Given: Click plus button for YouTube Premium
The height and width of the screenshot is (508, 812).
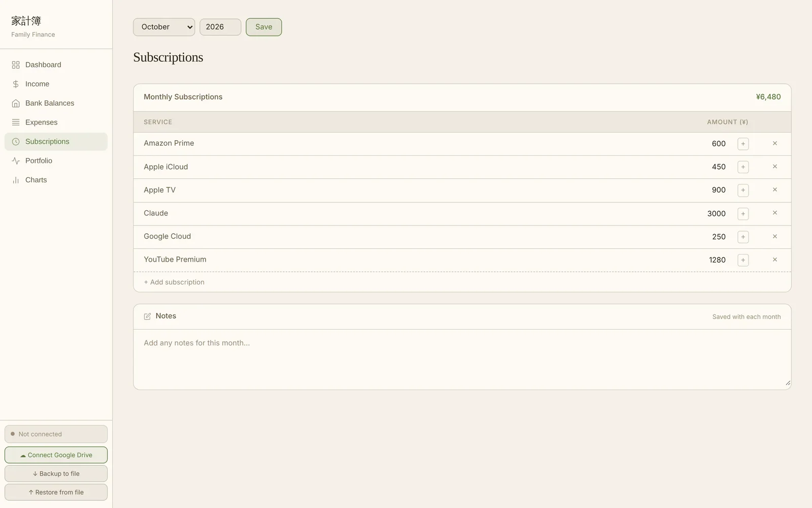Looking at the screenshot, I should point(743,260).
